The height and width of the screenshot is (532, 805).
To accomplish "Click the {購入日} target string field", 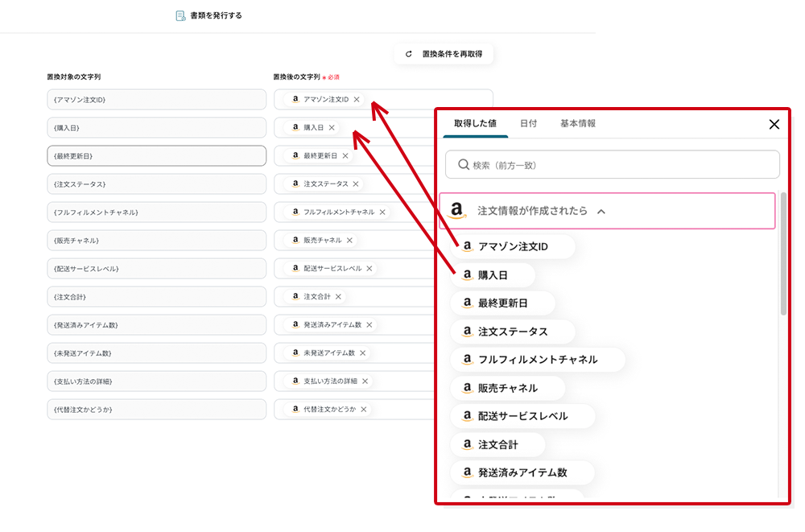I will point(157,128).
